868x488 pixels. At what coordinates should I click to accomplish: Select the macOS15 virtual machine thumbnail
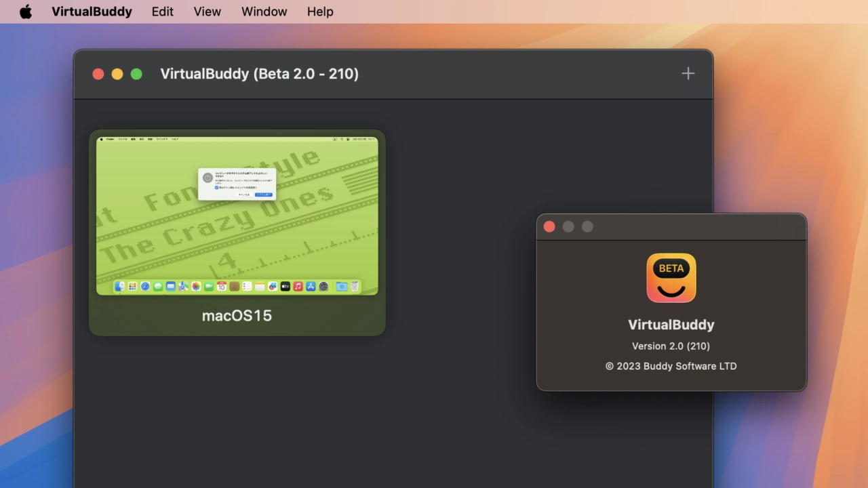(237, 216)
